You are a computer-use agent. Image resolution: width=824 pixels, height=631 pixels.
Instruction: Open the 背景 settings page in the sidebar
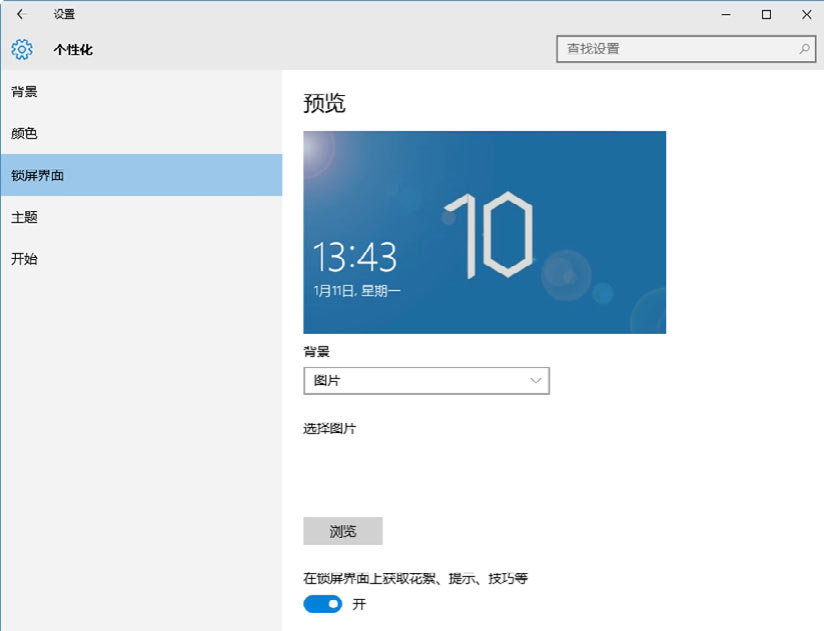[x=25, y=92]
